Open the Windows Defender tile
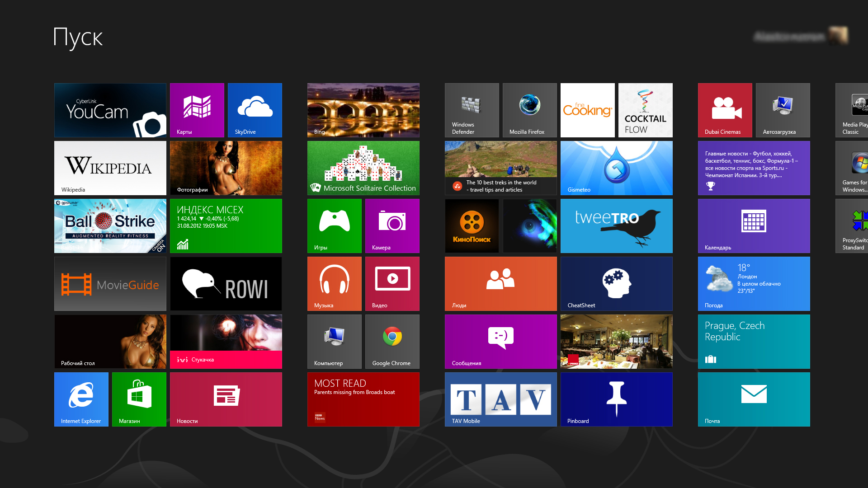The image size is (868, 488). click(472, 110)
